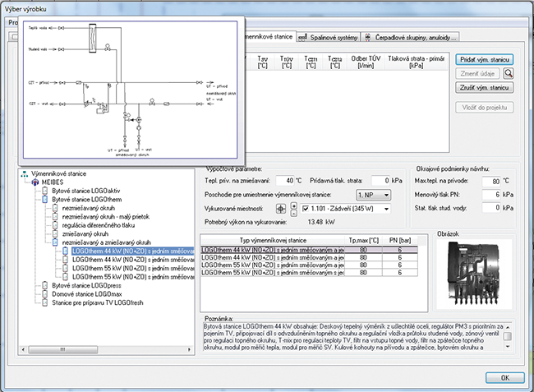Click the Čerpadlové skupiny tab icon
The image size is (534, 392).
367,37
